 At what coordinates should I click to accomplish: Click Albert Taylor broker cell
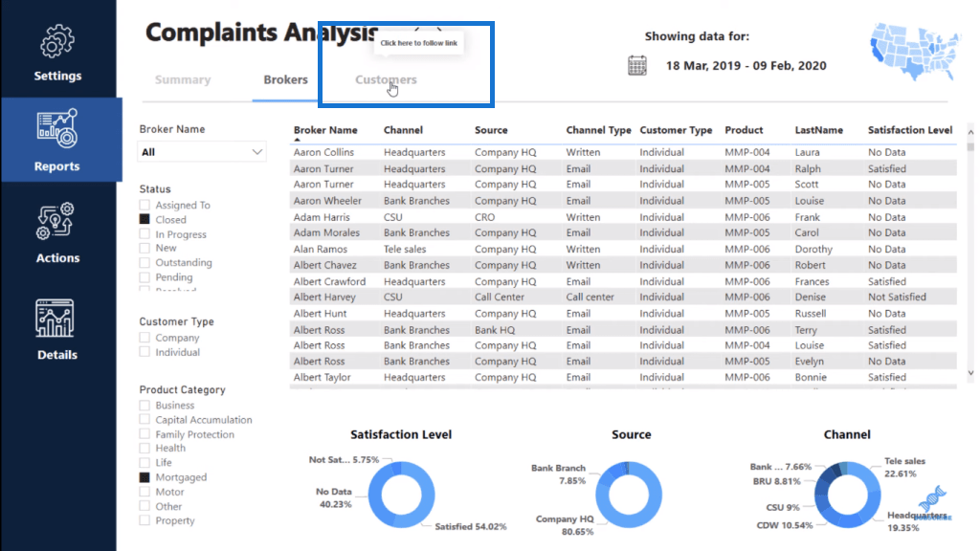click(322, 377)
